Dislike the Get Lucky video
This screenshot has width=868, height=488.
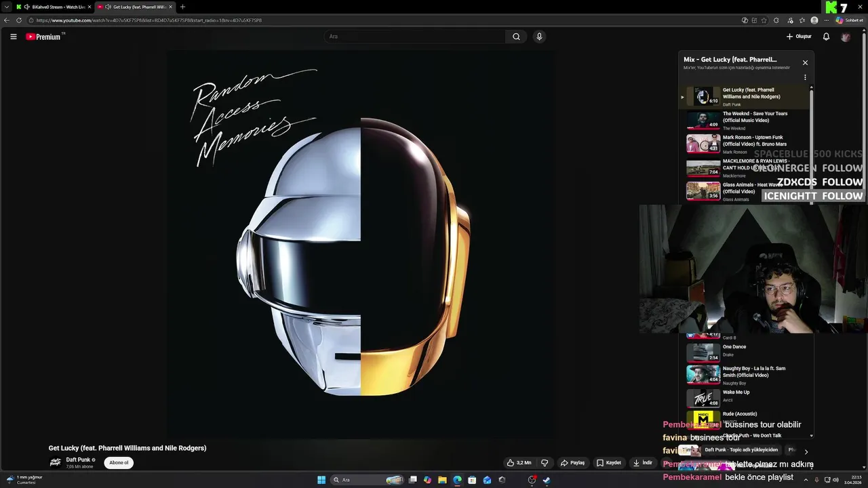coord(544,463)
